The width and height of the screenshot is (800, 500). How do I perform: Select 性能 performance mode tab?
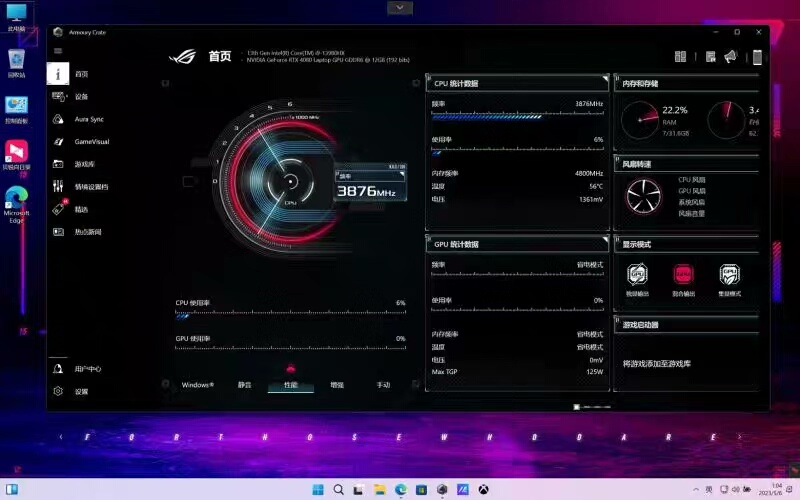click(291, 385)
